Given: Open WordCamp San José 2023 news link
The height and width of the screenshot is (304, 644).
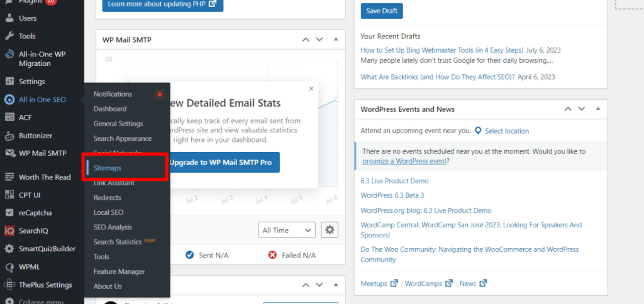Looking at the screenshot, I should tap(471, 230).
